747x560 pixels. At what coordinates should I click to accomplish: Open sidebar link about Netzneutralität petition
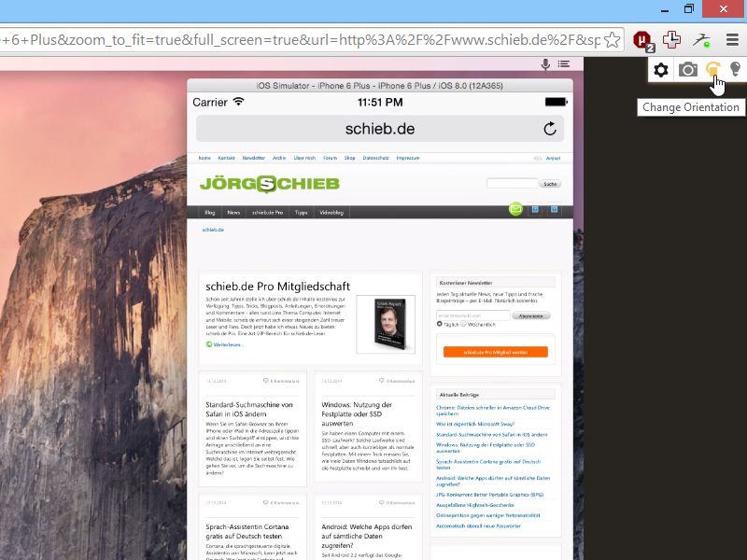[488, 515]
